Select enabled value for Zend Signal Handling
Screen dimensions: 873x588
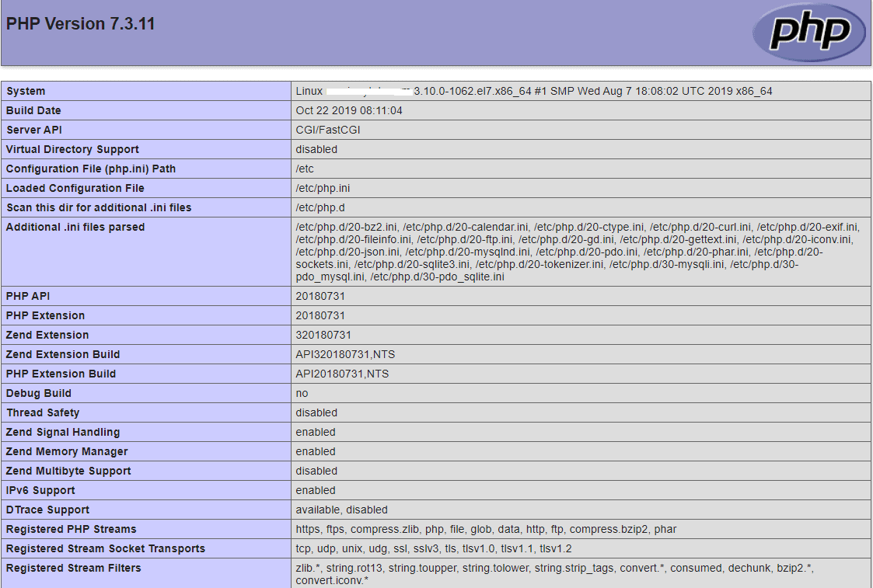coord(316,433)
